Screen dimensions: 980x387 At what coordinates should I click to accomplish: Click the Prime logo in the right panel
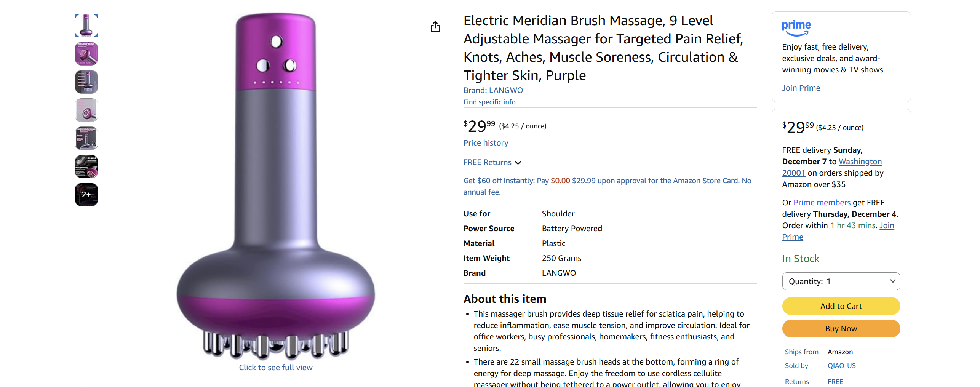(796, 27)
